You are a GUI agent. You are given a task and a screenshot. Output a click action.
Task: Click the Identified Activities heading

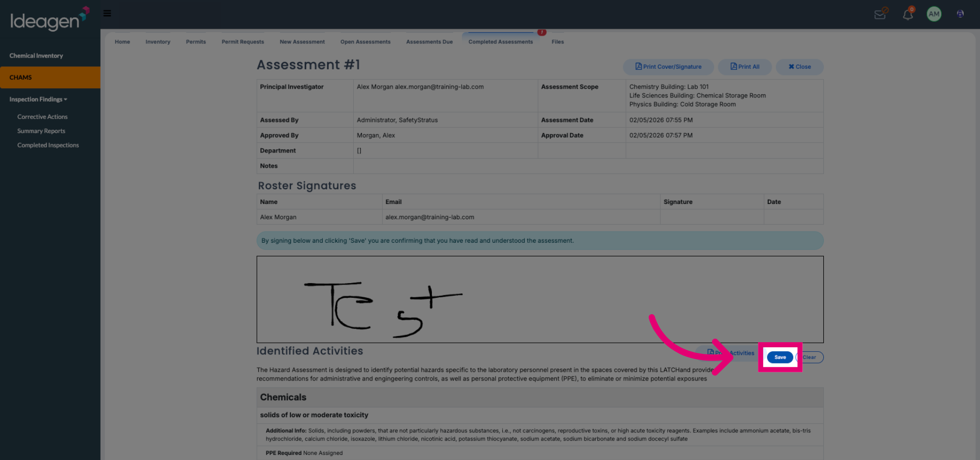(310, 351)
